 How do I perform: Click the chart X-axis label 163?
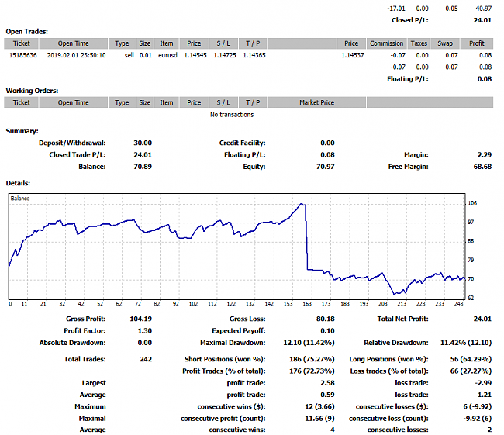coord(307,304)
